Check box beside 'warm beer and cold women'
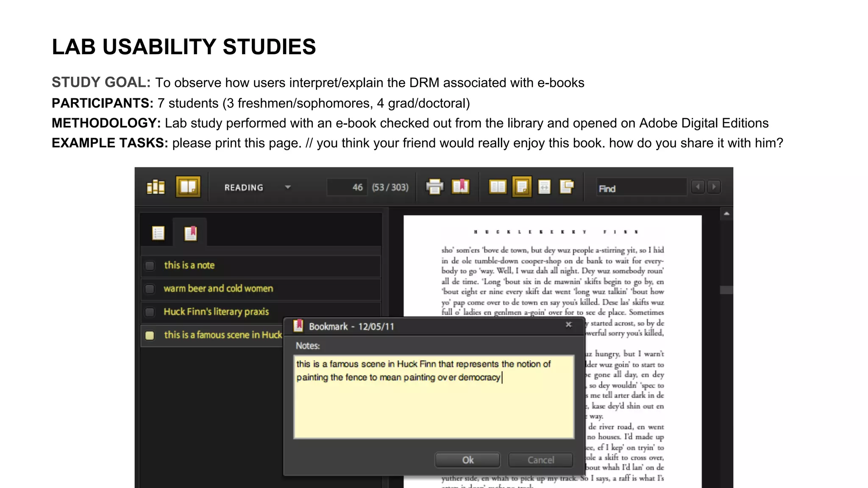Viewport: 868px width, 488px height. 150,289
